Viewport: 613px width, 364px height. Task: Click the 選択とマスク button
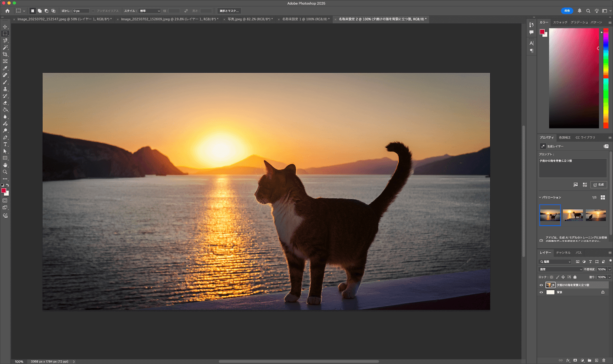click(x=229, y=10)
